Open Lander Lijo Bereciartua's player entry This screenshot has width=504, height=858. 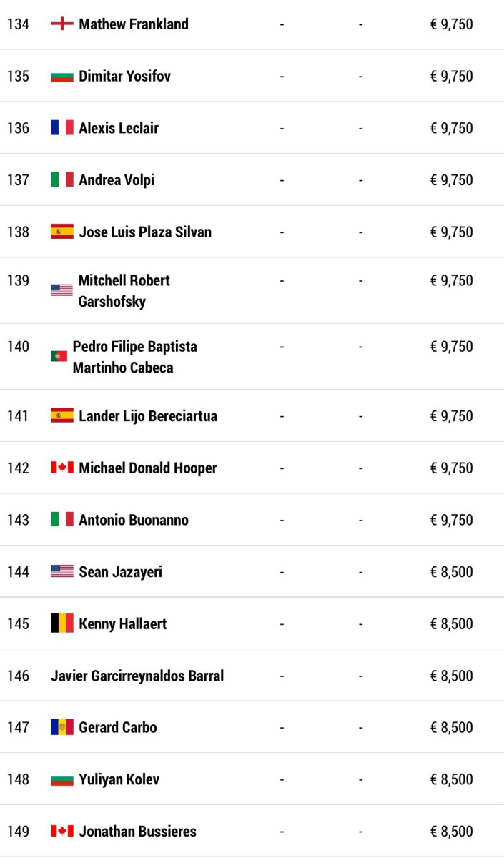pos(148,416)
